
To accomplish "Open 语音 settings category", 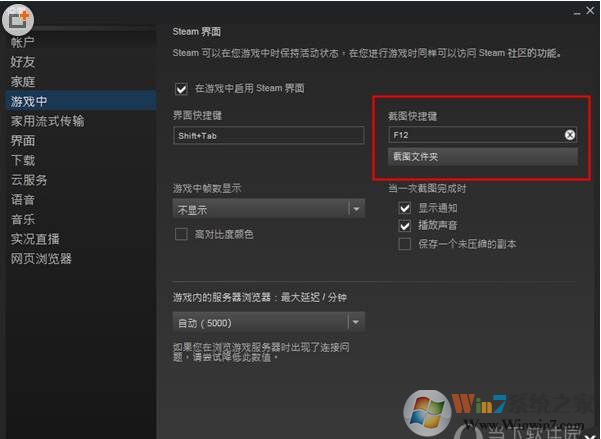I will pos(23,200).
